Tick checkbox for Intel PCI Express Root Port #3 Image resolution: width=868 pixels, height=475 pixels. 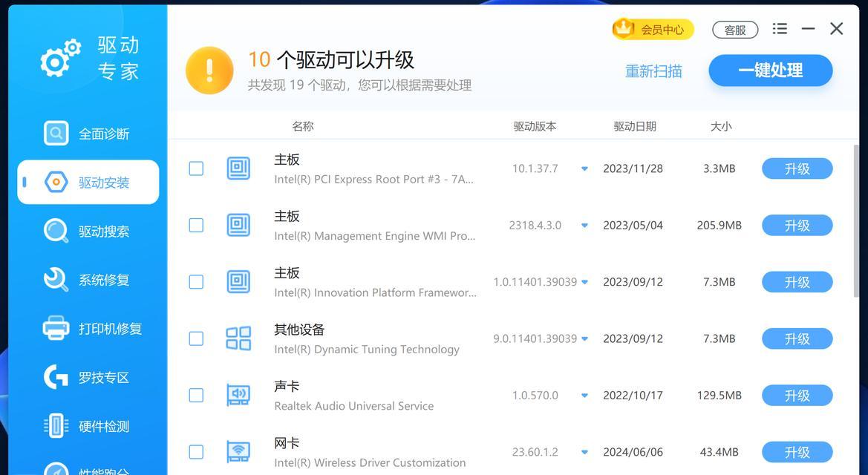point(196,168)
